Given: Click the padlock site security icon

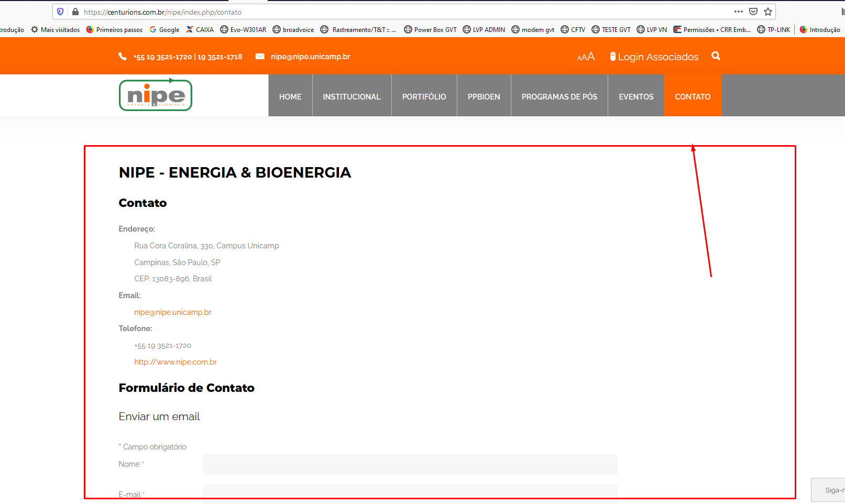Looking at the screenshot, I should point(75,12).
